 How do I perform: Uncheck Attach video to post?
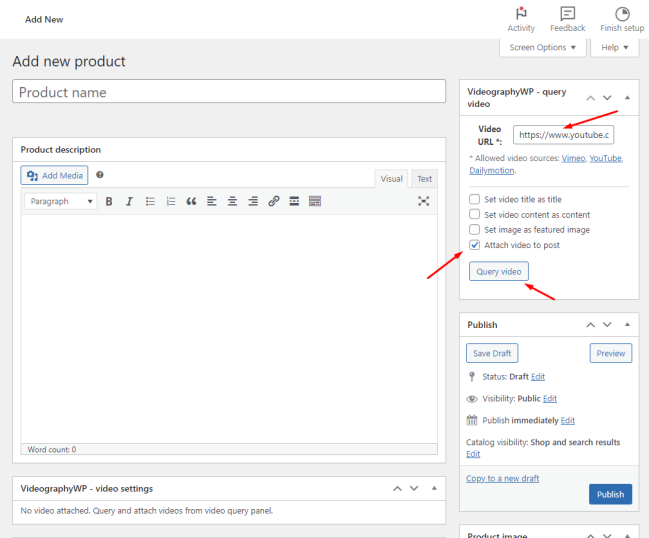(x=474, y=245)
